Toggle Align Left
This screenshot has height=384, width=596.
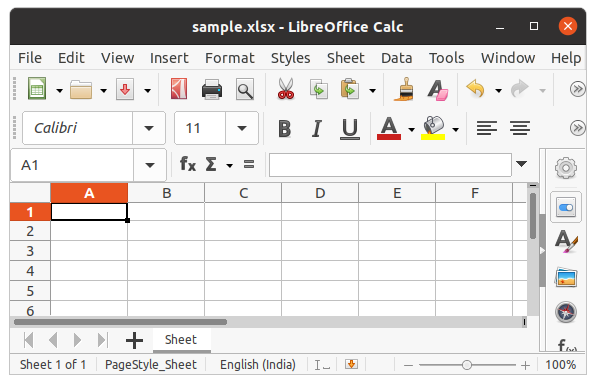[x=487, y=128]
